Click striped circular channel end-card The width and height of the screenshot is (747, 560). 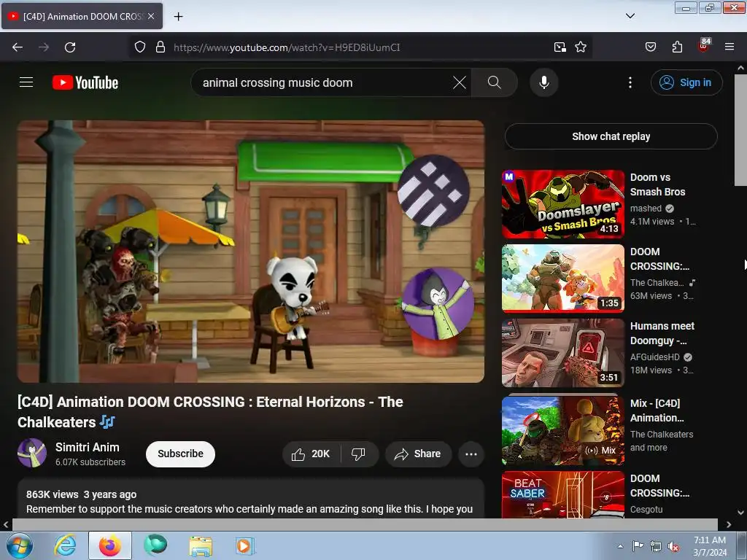coord(433,191)
